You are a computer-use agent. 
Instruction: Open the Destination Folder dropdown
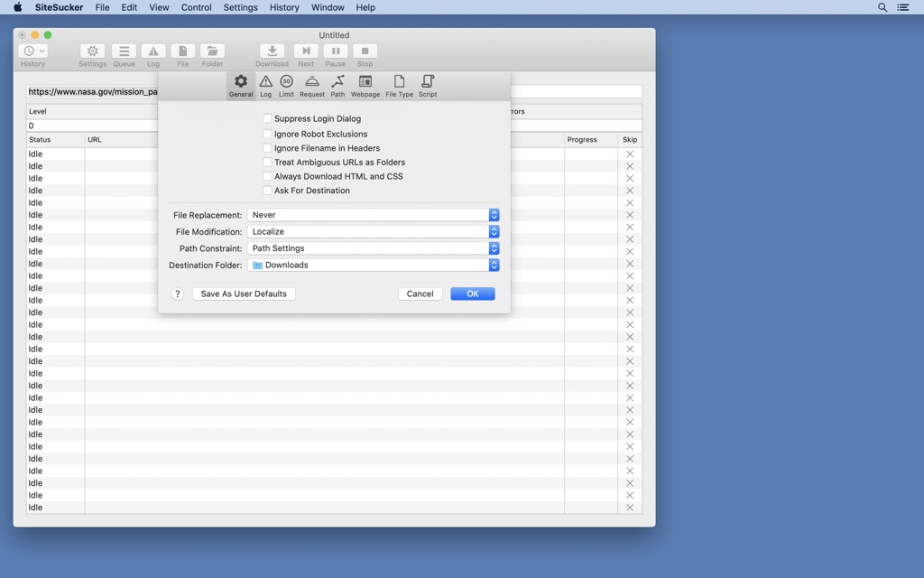(x=373, y=265)
